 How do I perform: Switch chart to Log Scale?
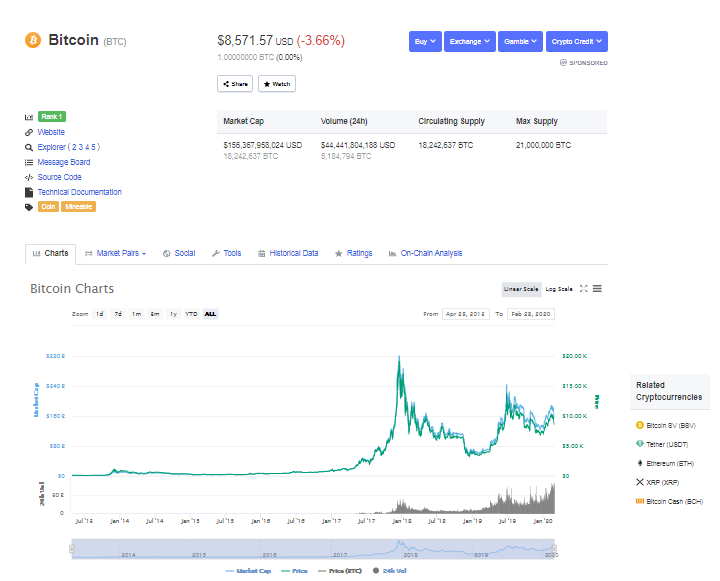point(559,289)
